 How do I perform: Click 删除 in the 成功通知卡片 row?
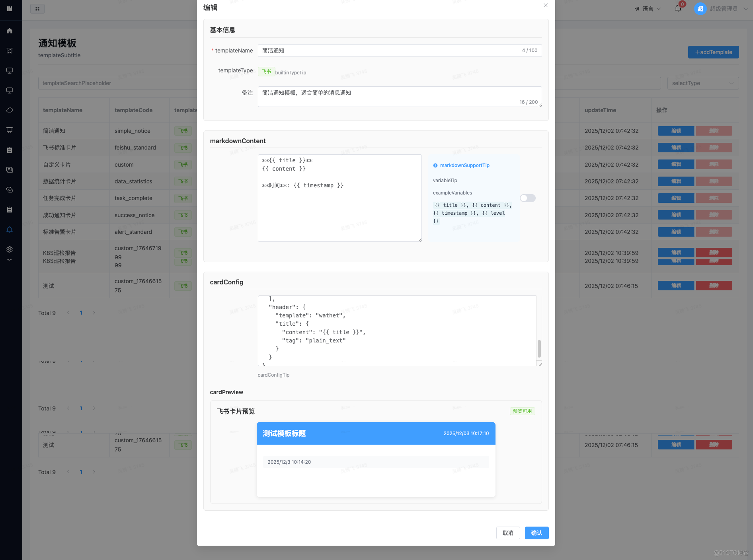coord(714,215)
